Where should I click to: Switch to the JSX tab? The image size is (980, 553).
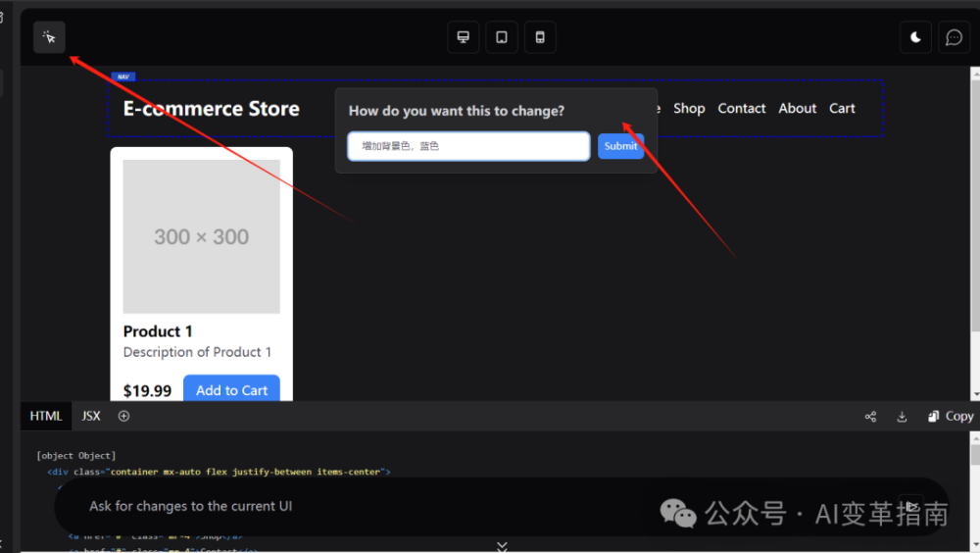coord(90,416)
